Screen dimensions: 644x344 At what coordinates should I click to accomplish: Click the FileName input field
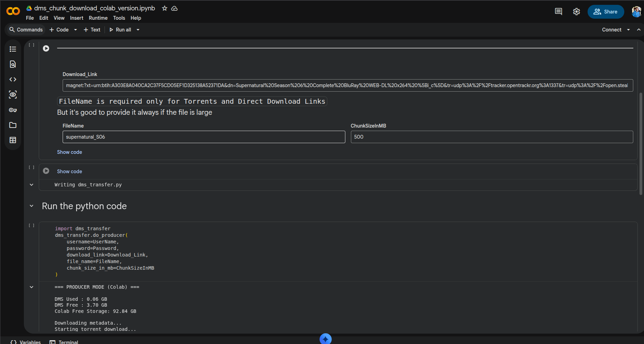coord(203,137)
